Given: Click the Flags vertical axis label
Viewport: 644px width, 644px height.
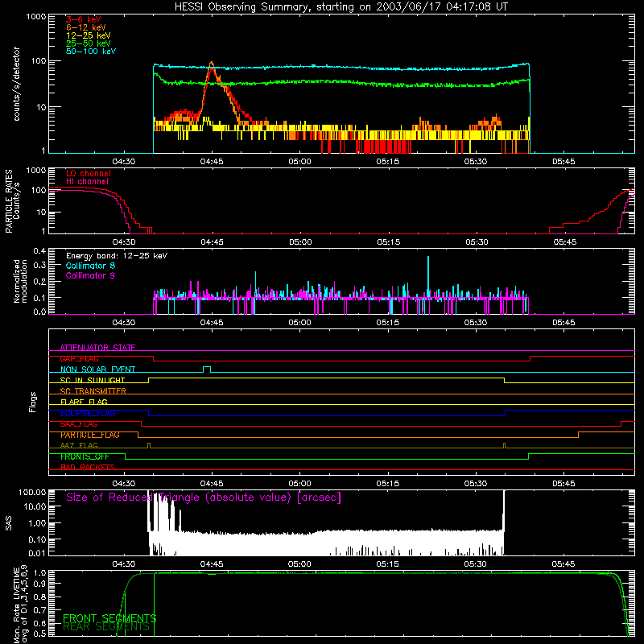Looking at the screenshot, I should pyautogui.click(x=33, y=402).
